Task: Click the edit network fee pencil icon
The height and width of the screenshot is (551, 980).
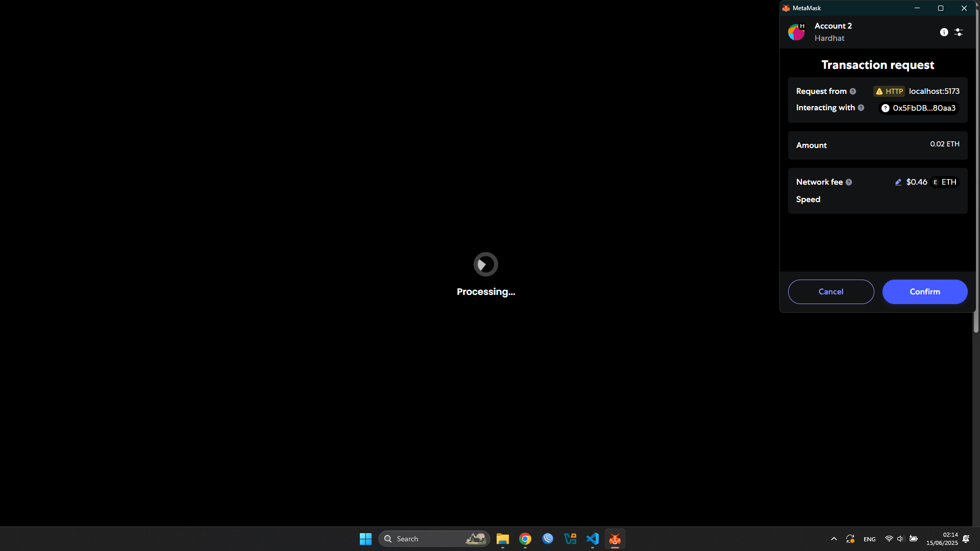Action: point(898,182)
